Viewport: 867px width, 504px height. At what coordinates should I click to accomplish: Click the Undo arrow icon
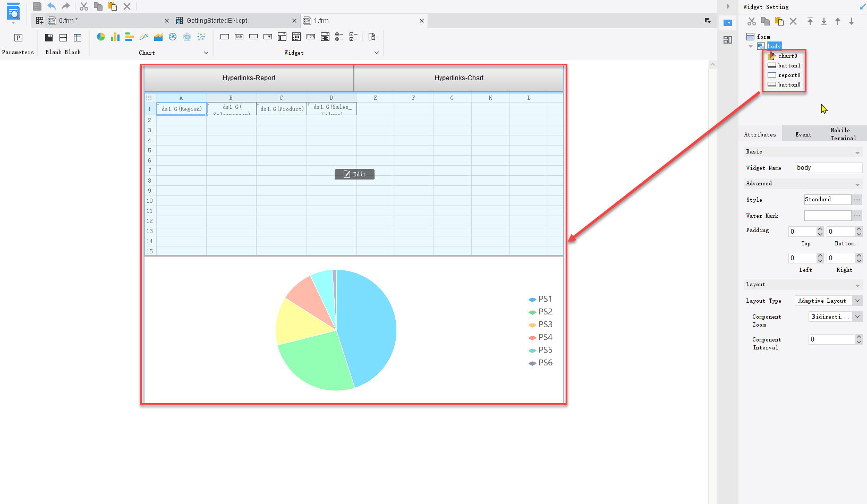coord(52,6)
